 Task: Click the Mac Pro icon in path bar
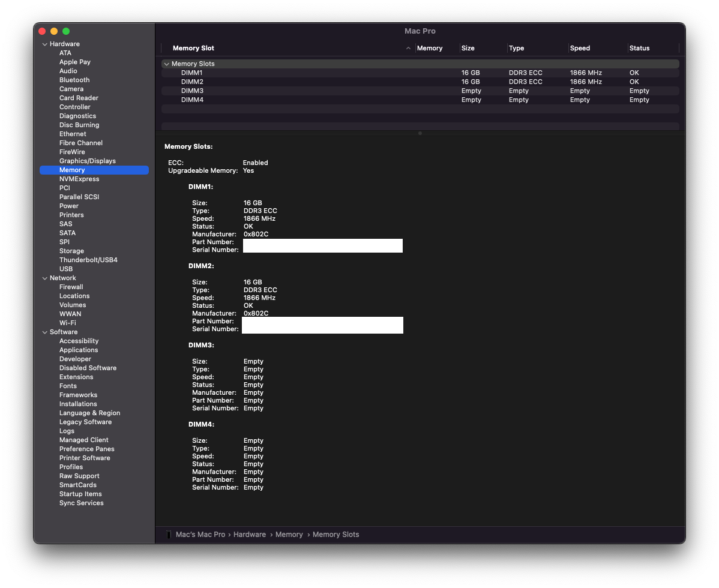click(169, 535)
